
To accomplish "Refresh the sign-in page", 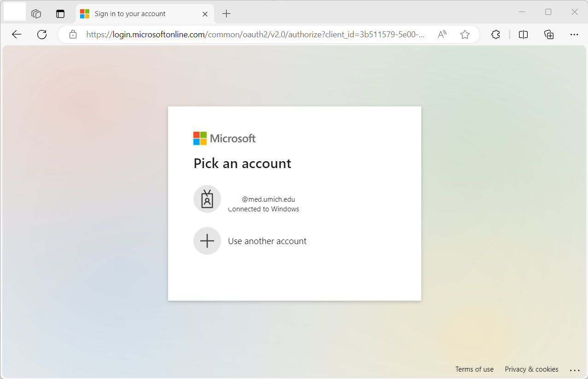I will pos(42,35).
